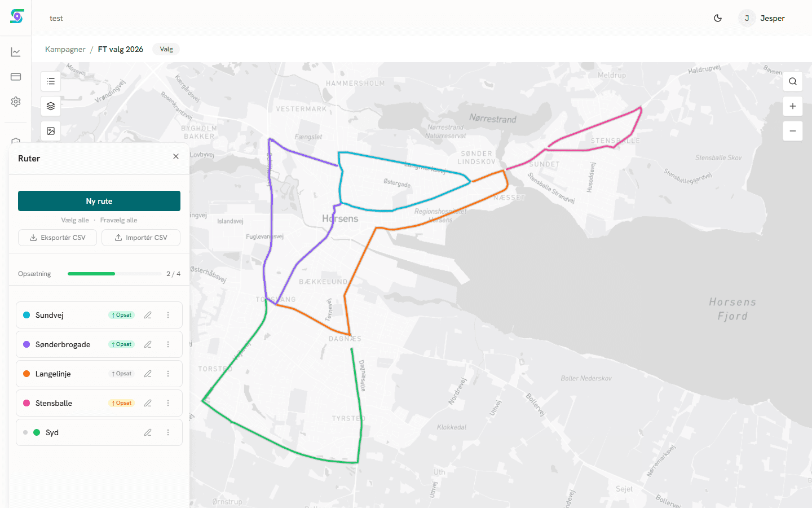Click the Opsætning progress bar

(114, 274)
